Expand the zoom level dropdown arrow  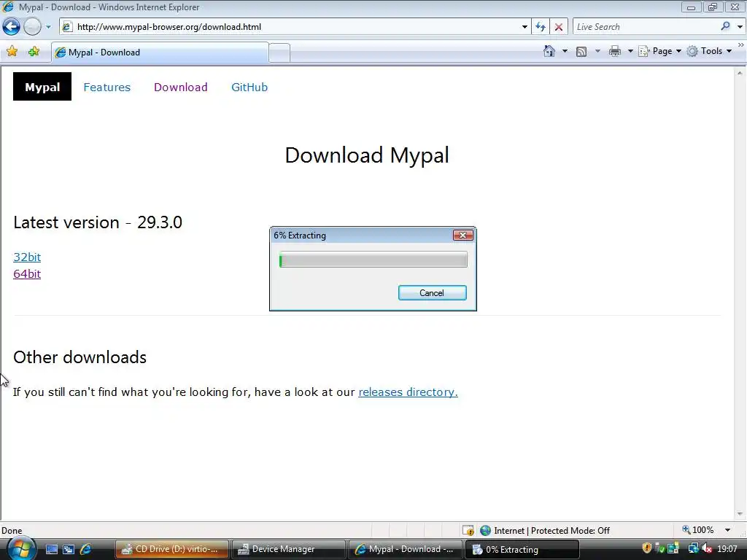(x=727, y=530)
